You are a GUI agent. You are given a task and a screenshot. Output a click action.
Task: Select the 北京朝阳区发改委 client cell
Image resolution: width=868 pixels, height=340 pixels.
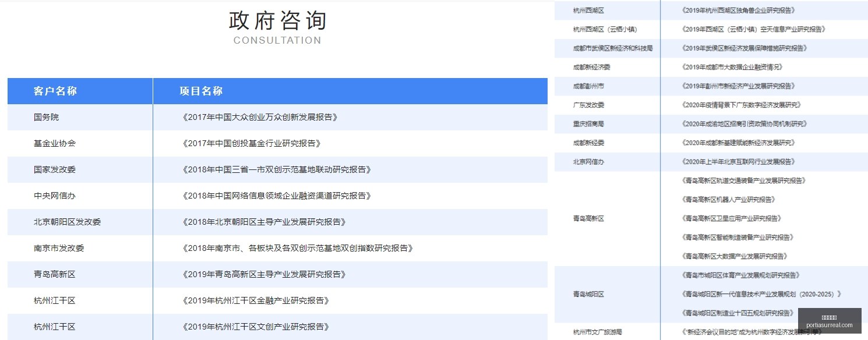pyautogui.click(x=68, y=222)
